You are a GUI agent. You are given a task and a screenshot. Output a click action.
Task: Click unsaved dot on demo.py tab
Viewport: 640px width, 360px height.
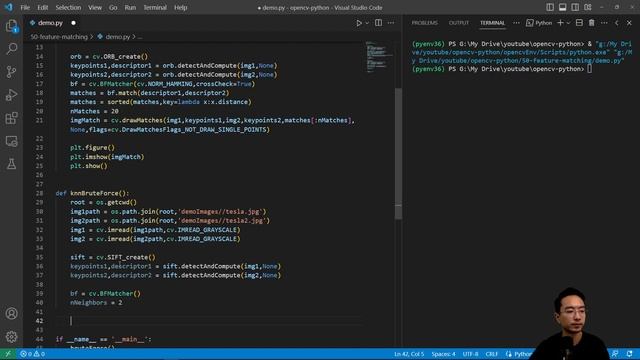pyautogui.click(x=73, y=23)
